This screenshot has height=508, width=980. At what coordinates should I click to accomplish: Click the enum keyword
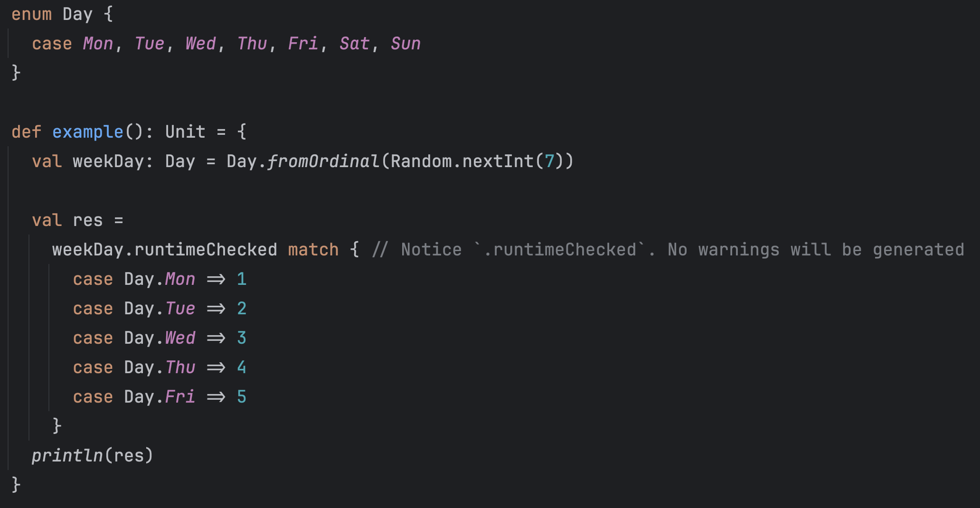pos(31,14)
